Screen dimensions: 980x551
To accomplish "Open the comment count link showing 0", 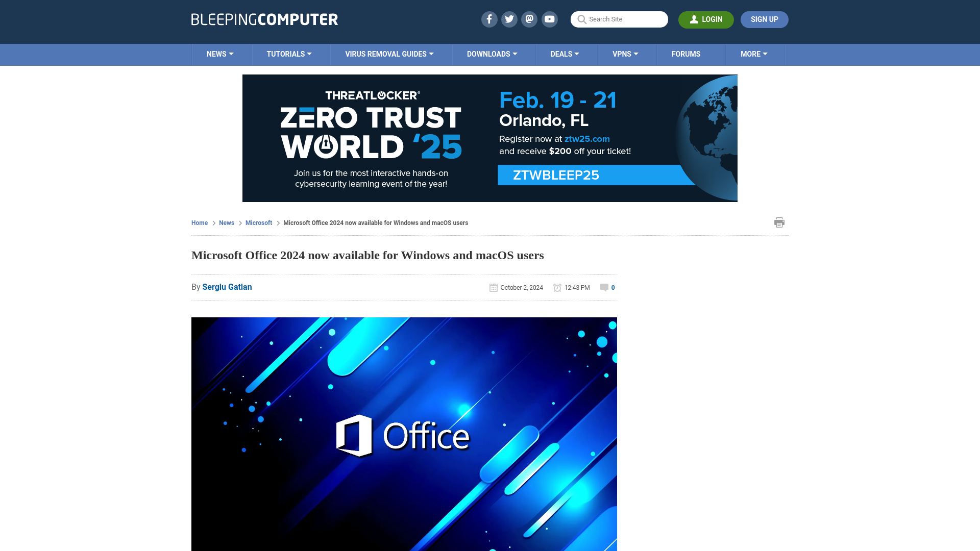I will [x=613, y=288].
